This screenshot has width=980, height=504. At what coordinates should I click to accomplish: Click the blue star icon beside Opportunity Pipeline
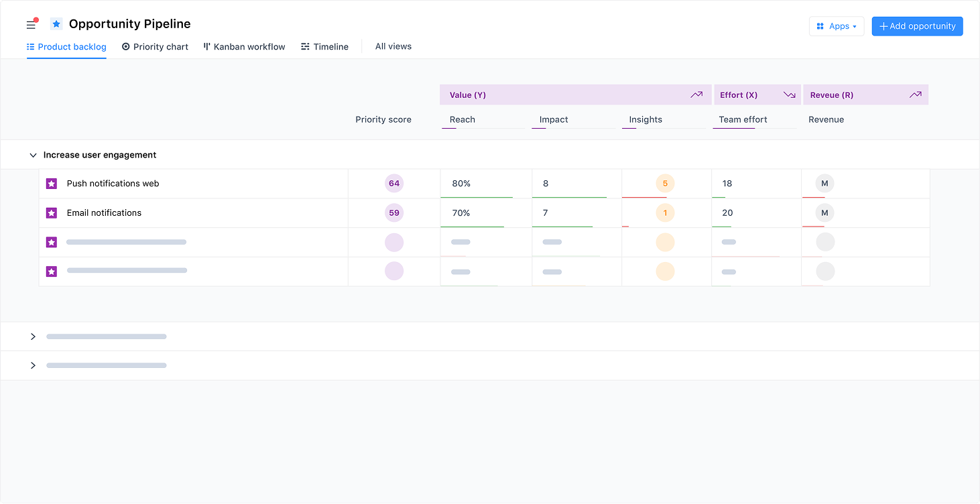(56, 23)
